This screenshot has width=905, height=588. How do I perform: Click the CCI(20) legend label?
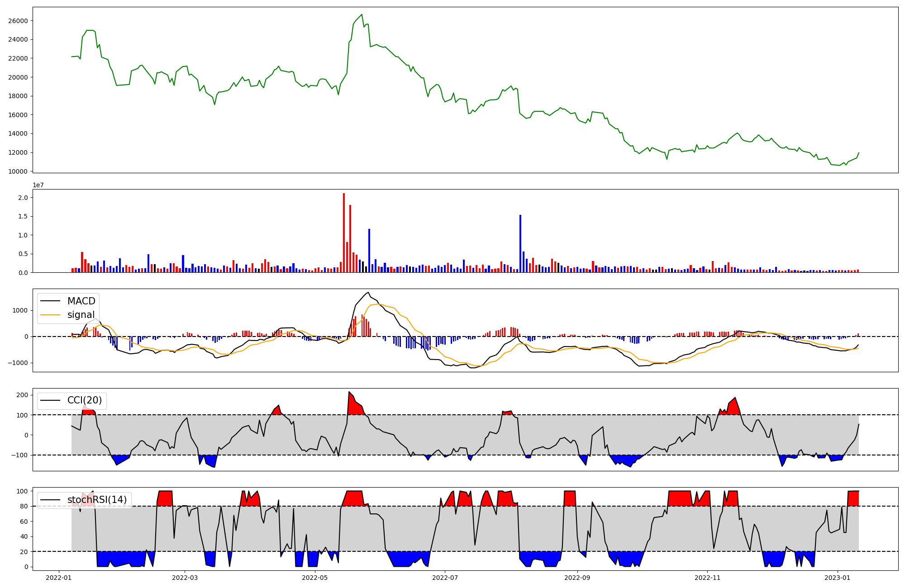click(x=85, y=400)
